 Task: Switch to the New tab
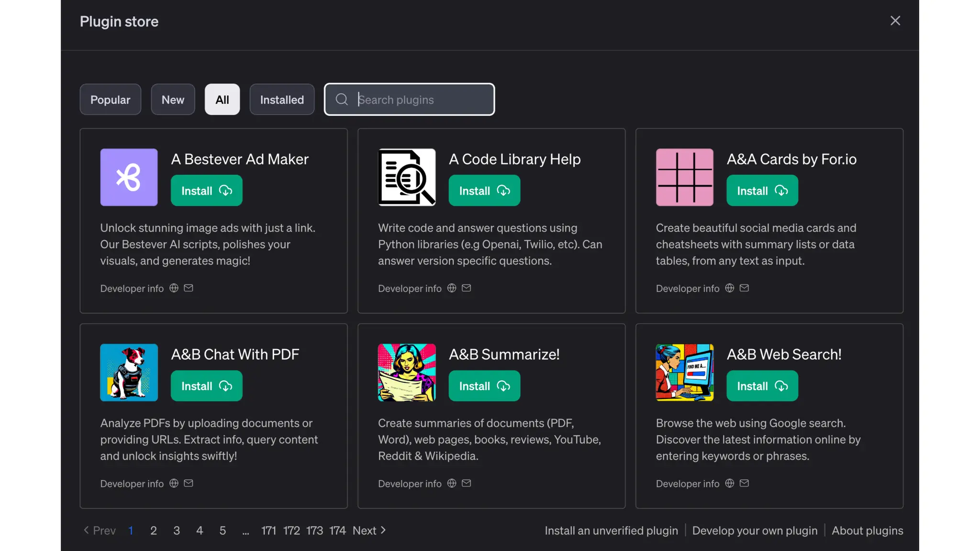pyautogui.click(x=173, y=99)
